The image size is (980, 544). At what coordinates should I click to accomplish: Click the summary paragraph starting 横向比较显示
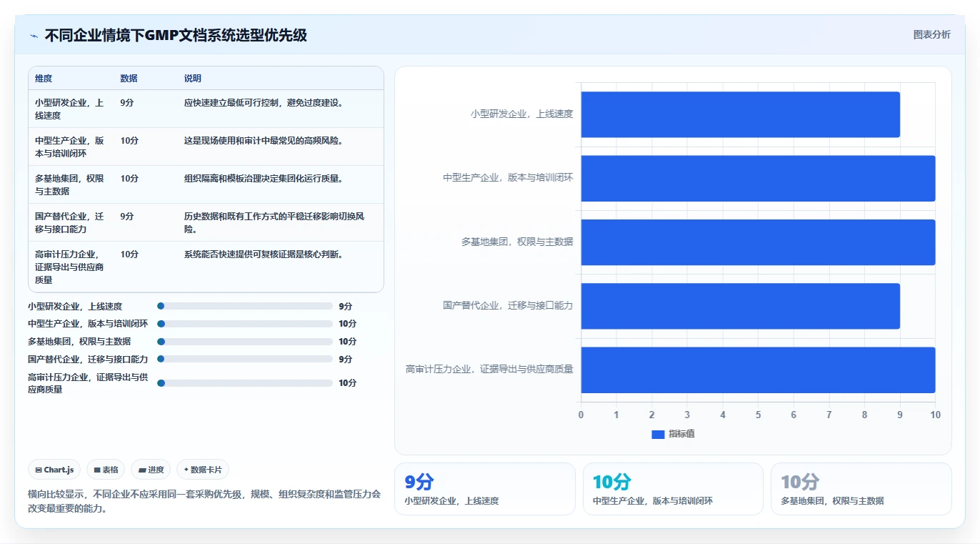(x=204, y=501)
